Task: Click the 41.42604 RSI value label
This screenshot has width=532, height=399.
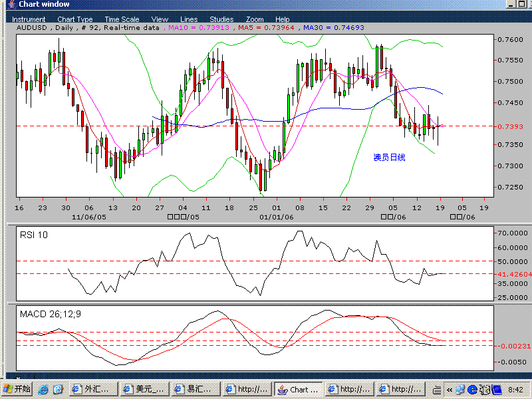Action: pyautogui.click(x=514, y=274)
